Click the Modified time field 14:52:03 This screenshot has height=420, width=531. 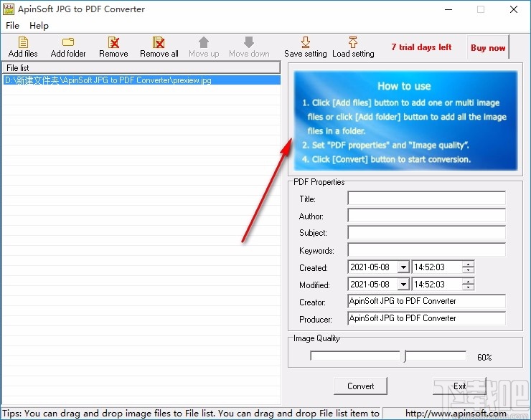pyautogui.click(x=437, y=285)
